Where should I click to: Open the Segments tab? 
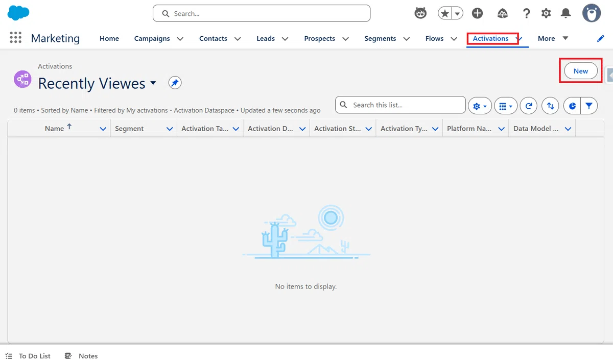380,38
